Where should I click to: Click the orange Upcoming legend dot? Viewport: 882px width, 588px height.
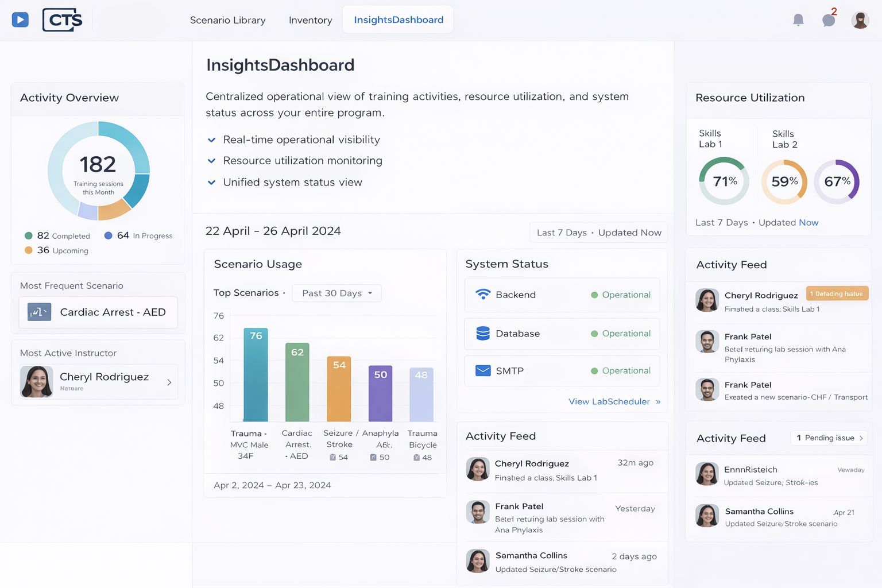point(29,250)
